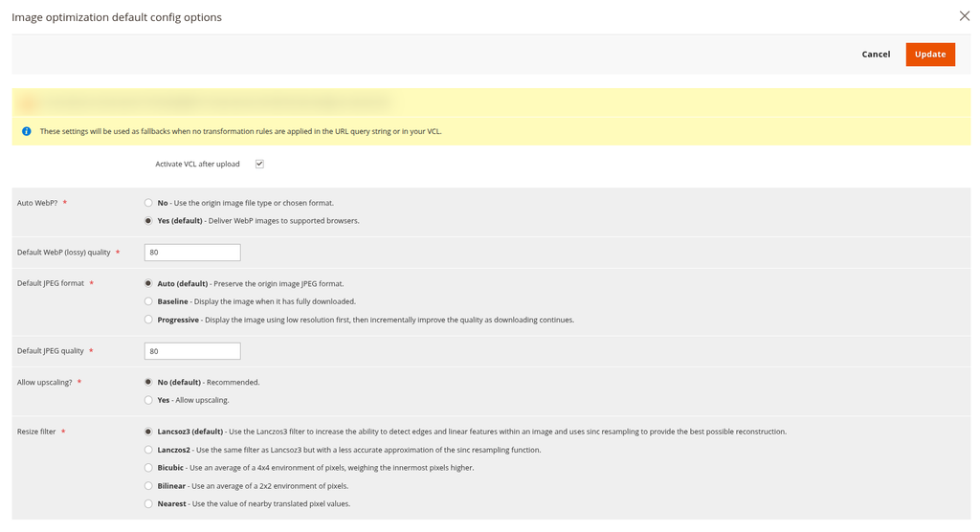Select Auto WebP 'No' radio option
Screen dimensions: 980x532
tap(148, 203)
